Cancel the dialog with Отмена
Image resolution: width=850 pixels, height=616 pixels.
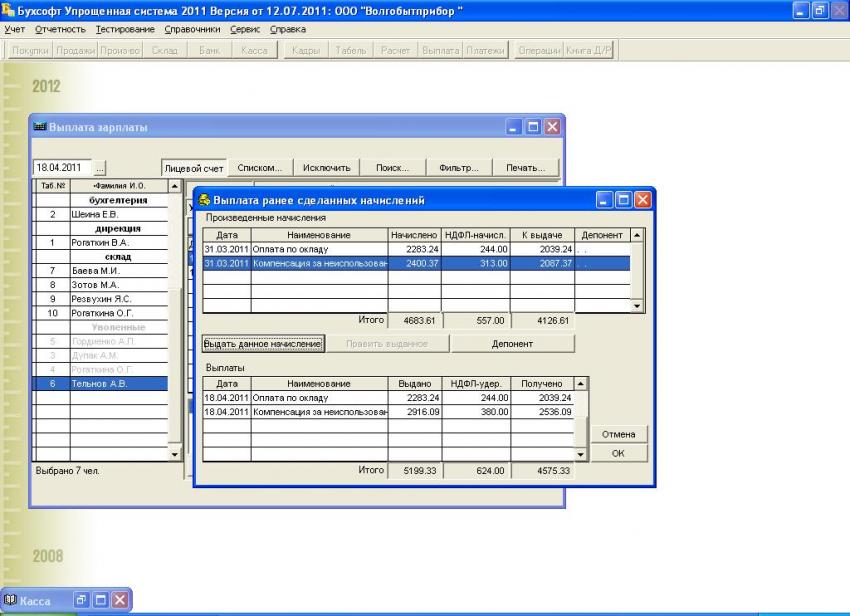click(x=619, y=434)
